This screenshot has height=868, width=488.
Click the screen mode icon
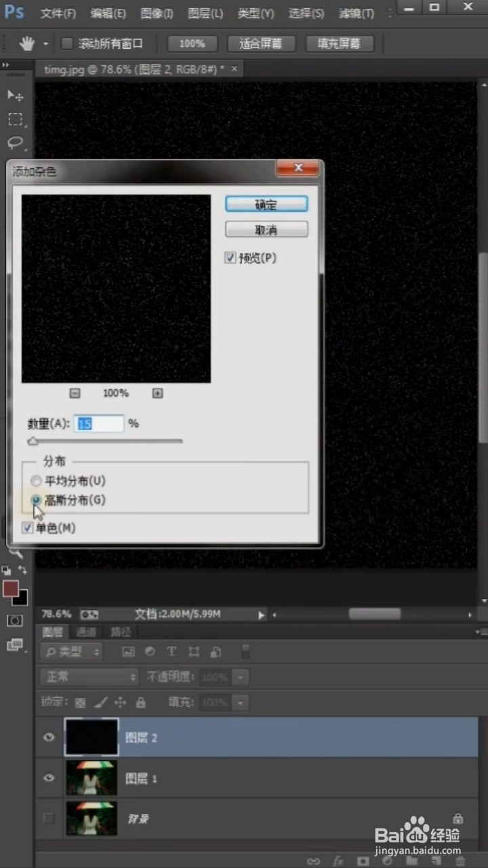(14, 645)
